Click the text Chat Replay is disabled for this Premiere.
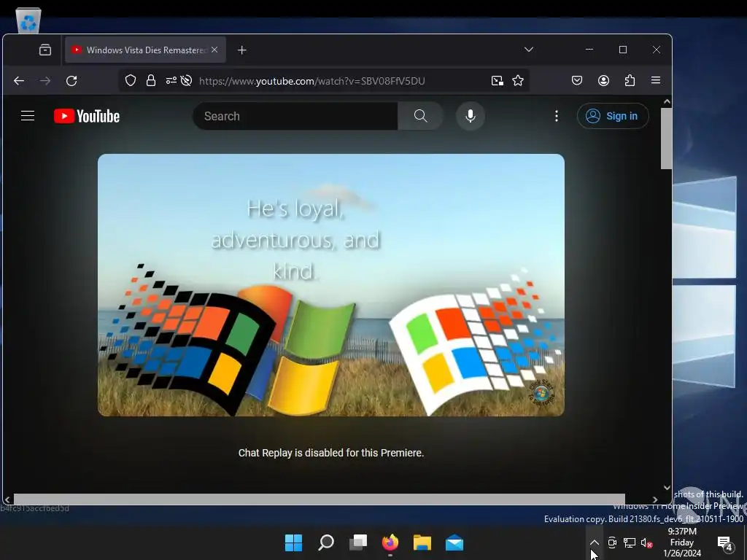The height and width of the screenshot is (560, 747). pos(331,453)
